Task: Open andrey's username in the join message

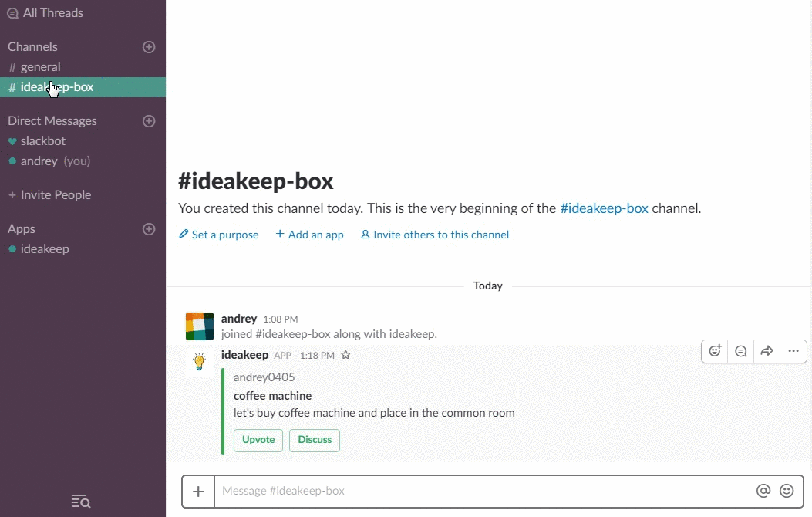Action: 239,319
